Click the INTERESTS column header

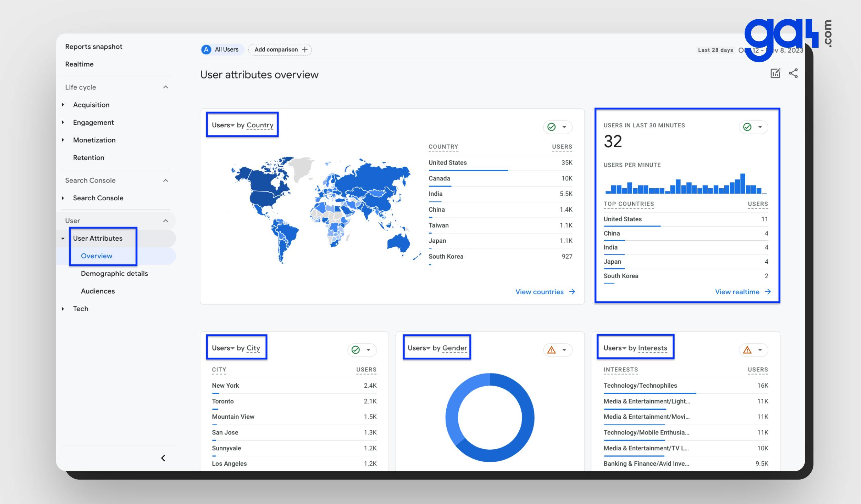click(621, 369)
